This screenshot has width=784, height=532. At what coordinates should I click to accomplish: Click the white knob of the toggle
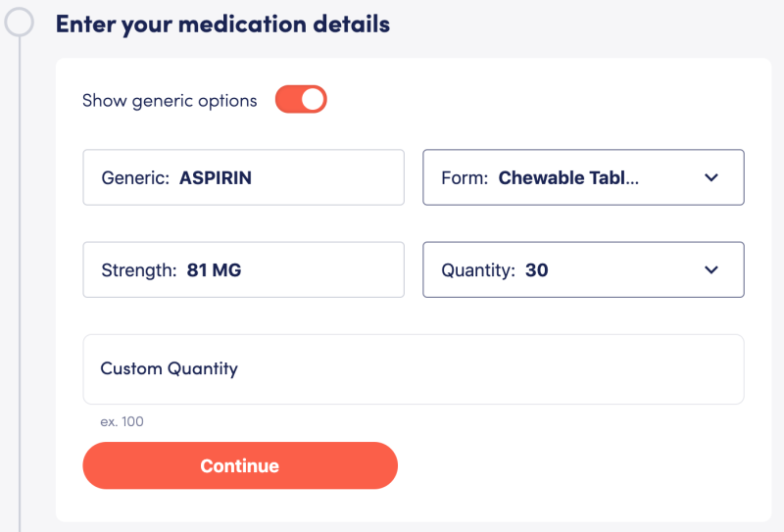point(313,100)
